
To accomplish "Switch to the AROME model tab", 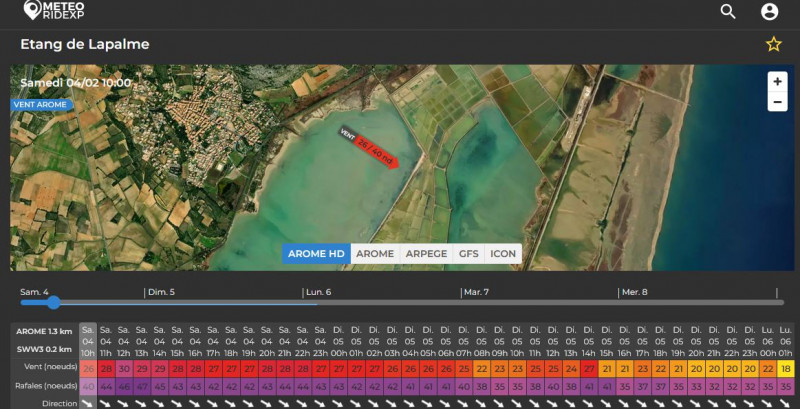I will click(x=375, y=254).
